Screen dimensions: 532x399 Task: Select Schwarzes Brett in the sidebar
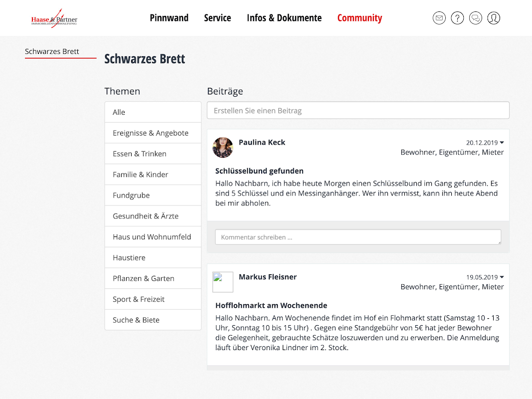pos(52,51)
